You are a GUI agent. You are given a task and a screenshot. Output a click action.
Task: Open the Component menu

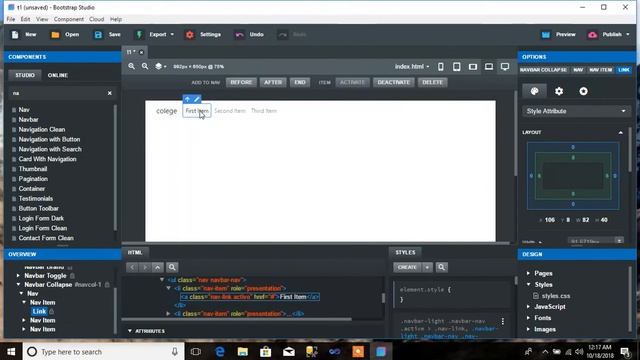click(69, 19)
